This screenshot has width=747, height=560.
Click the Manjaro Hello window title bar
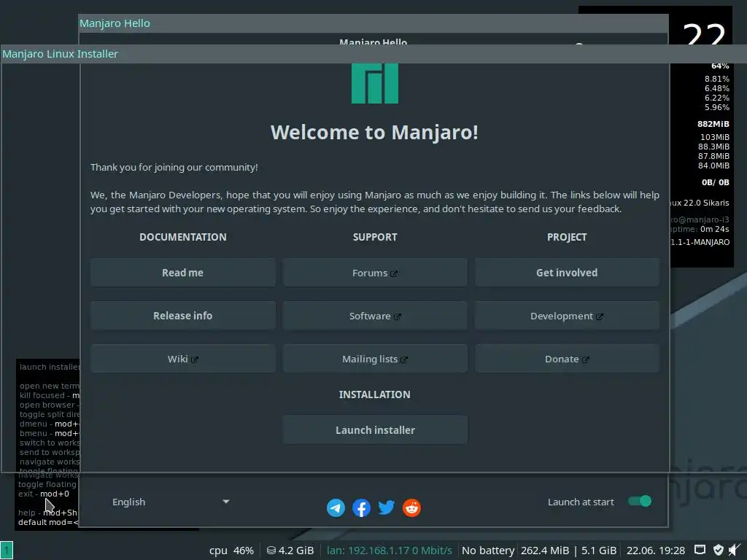[x=373, y=23]
